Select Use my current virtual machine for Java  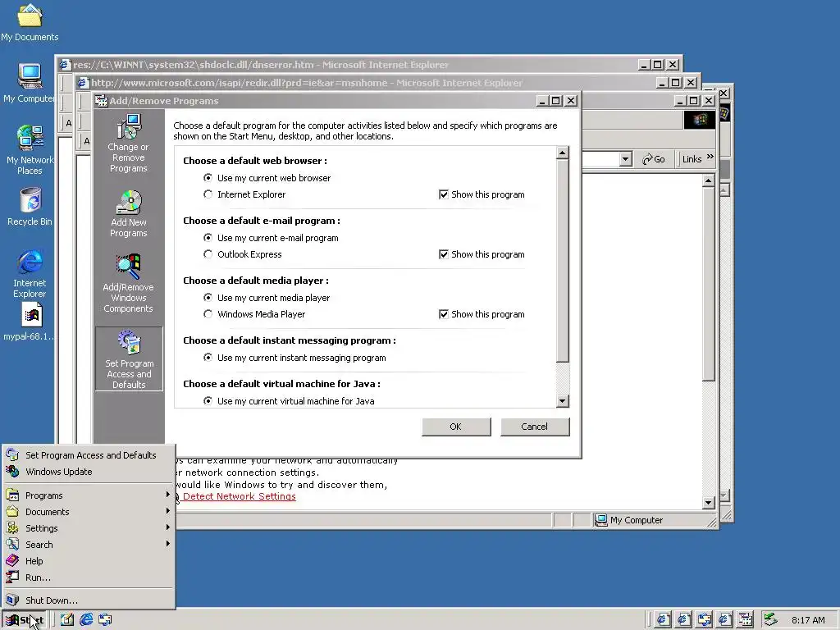click(208, 400)
